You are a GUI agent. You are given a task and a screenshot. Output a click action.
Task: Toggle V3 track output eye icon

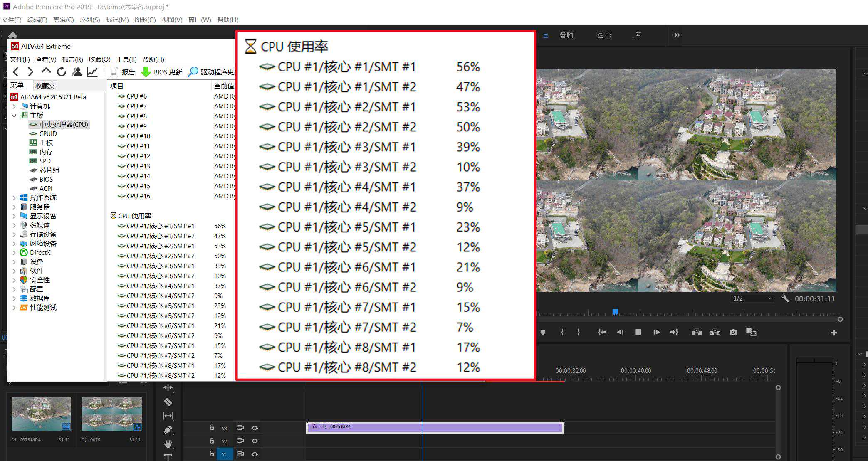coord(255,428)
